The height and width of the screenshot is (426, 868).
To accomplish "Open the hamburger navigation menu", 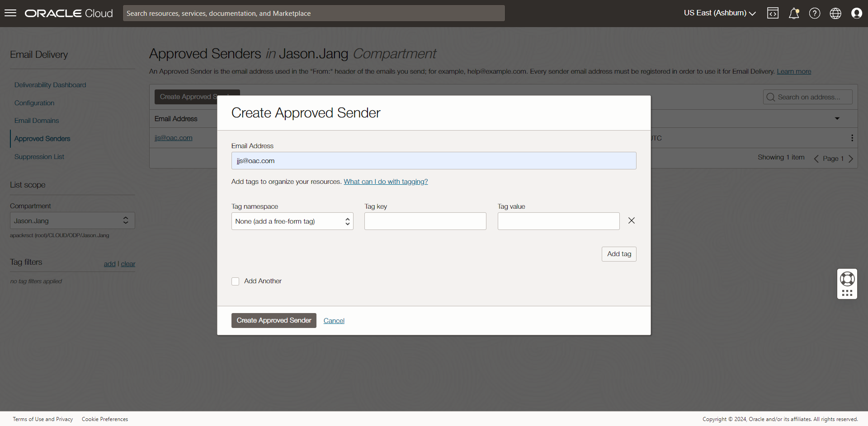I will point(10,13).
